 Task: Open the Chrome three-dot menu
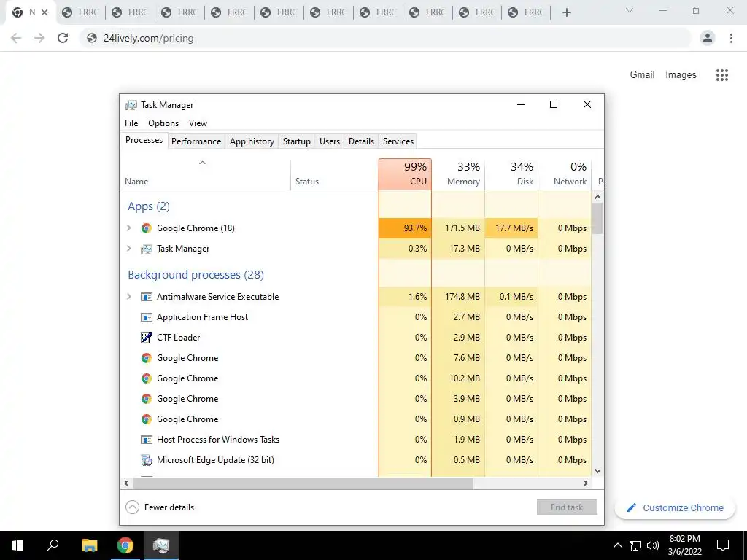tap(731, 38)
